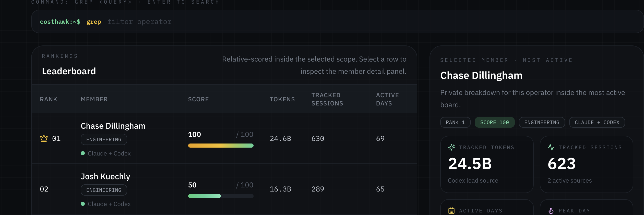Image resolution: width=644 pixels, height=215 pixels.
Task: Click the crown icon beside rank 01
Action: pyautogui.click(x=43, y=138)
